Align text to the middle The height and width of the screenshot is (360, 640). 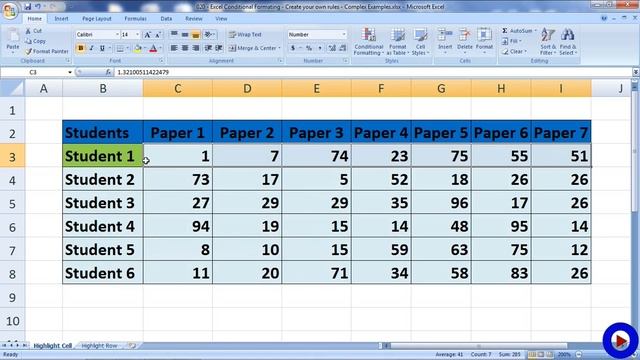tap(185, 35)
